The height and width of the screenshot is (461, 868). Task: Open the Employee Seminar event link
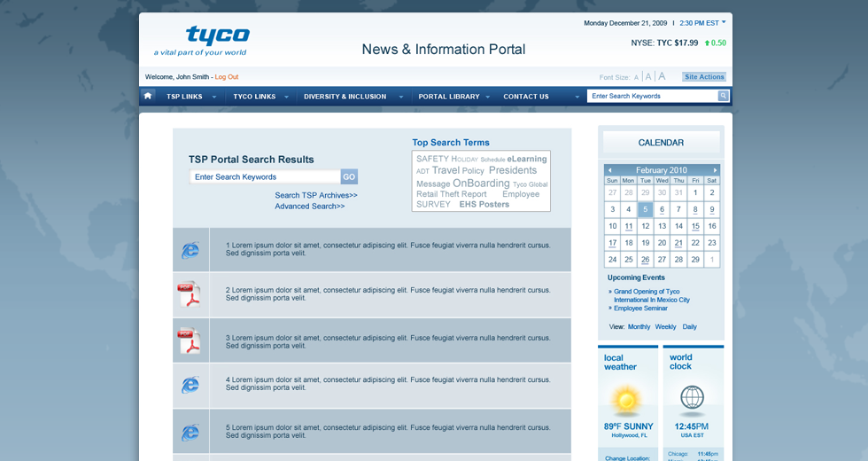[x=640, y=309]
